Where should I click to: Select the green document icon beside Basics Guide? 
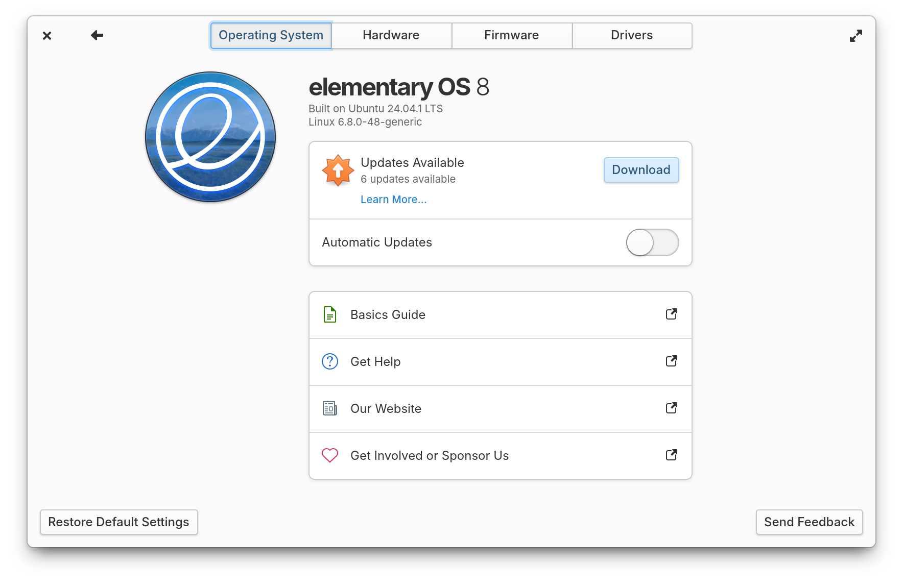pos(330,315)
